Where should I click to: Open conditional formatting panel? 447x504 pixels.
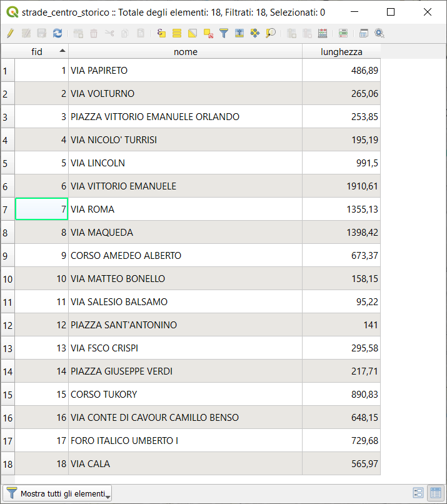point(343,33)
